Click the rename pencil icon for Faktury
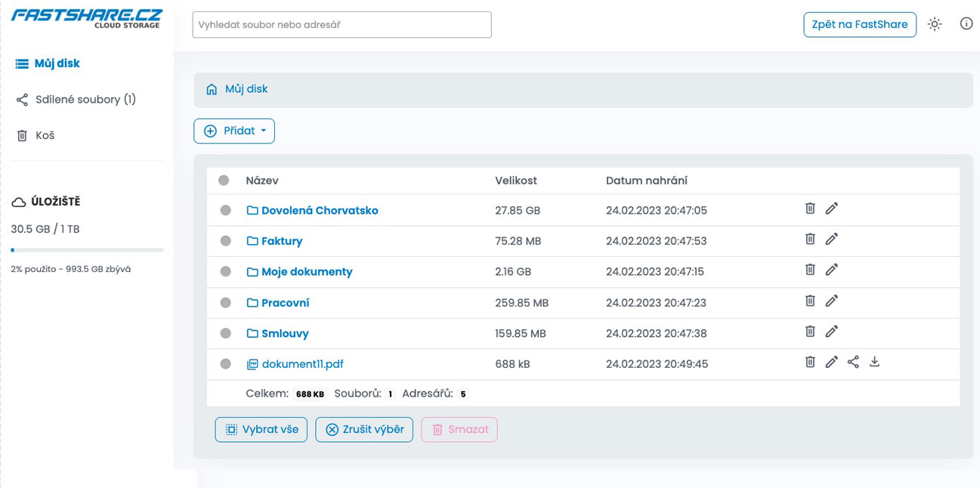Screen dimensions: 980x488 tap(831, 239)
